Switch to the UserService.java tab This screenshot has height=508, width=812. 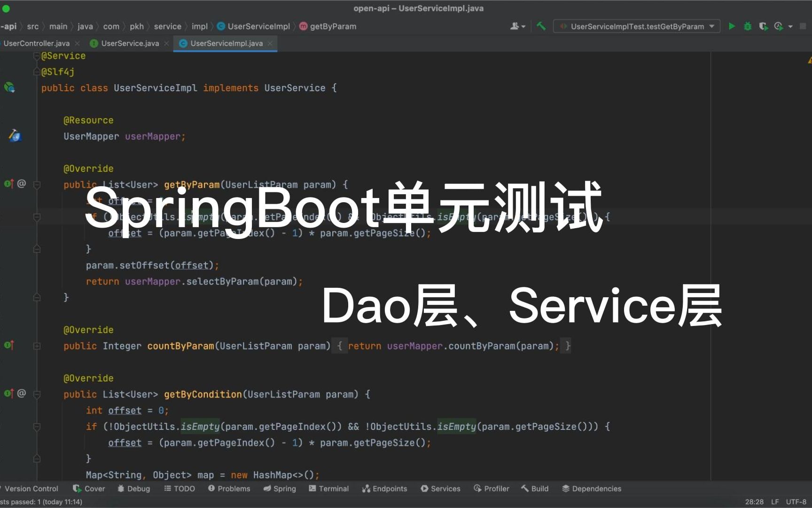(x=130, y=43)
